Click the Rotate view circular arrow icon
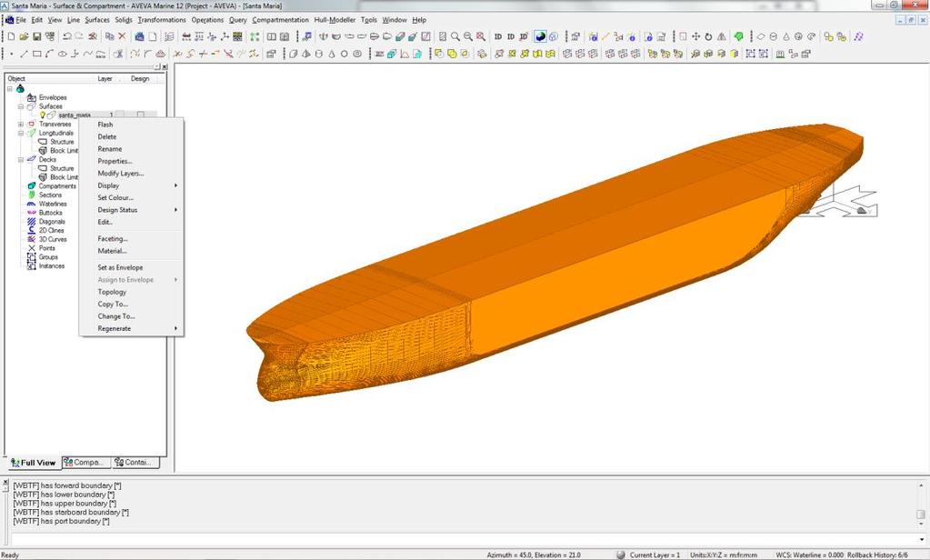The width and height of the screenshot is (930, 560). coord(708,36)
